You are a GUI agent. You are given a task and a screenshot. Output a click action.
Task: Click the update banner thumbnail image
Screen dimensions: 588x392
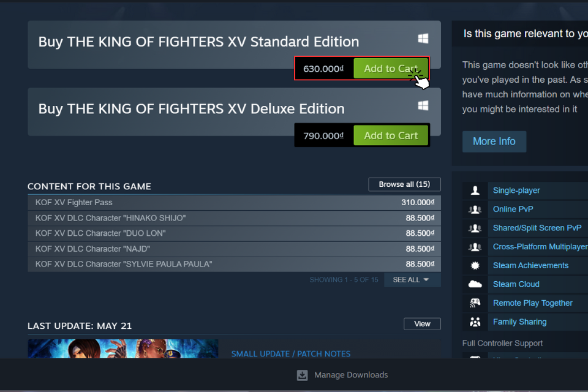coord(123,349)
